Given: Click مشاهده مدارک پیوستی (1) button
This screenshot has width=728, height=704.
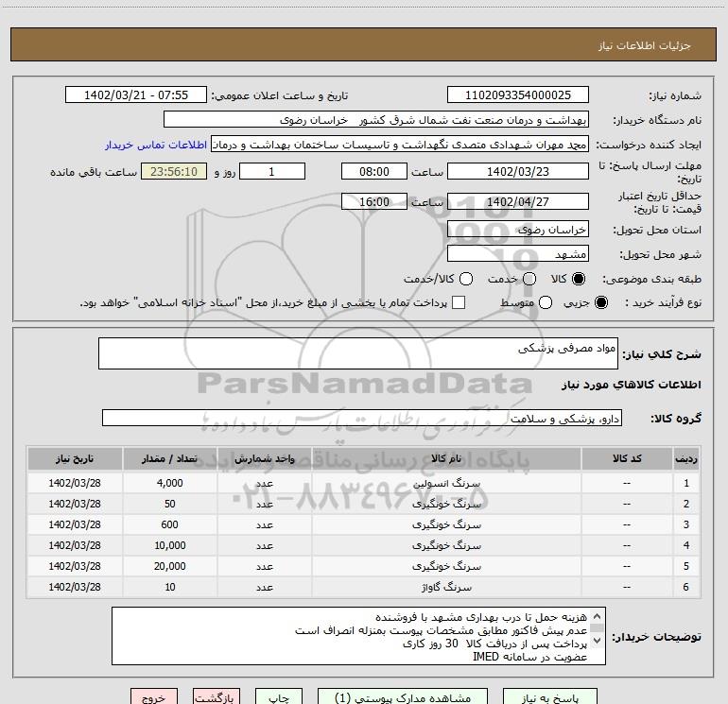Looking at the screenshot, I should [x=403, y=697].
